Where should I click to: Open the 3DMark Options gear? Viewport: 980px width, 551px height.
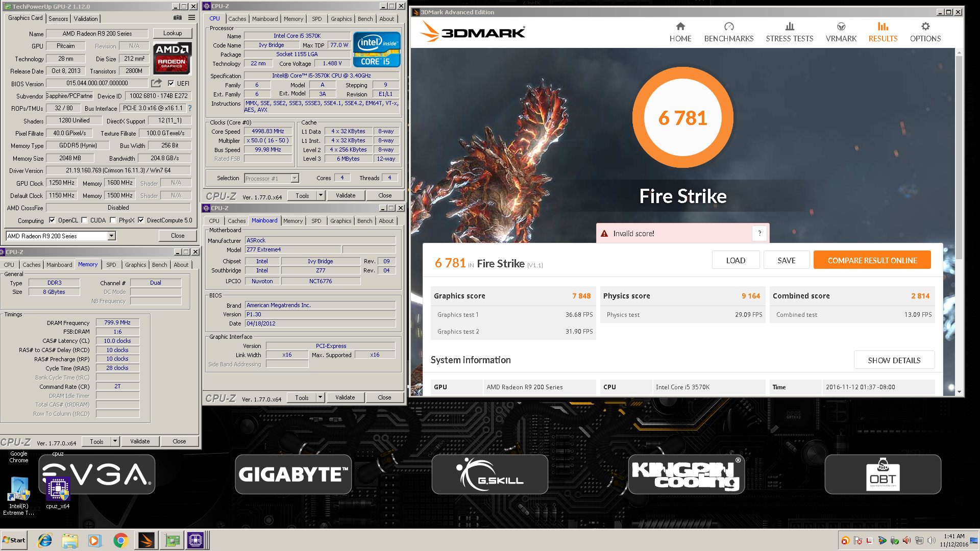pyautogui.click(x=925, y=32)
